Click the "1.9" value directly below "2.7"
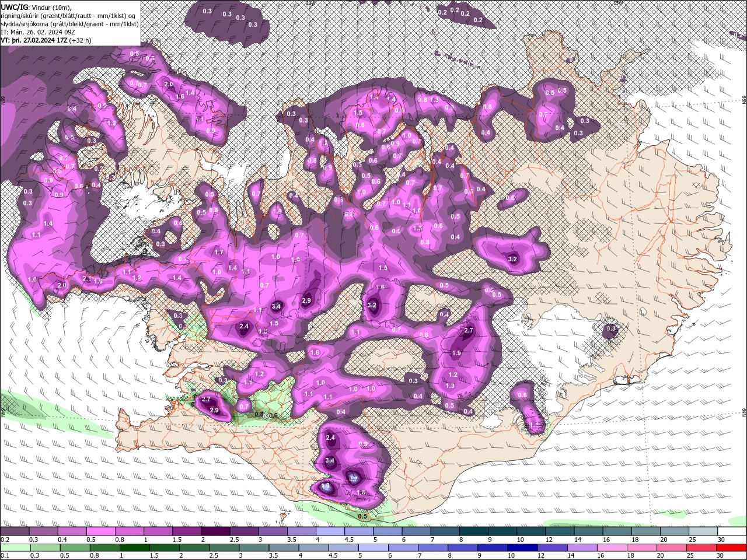 click(x=457, y=353)
